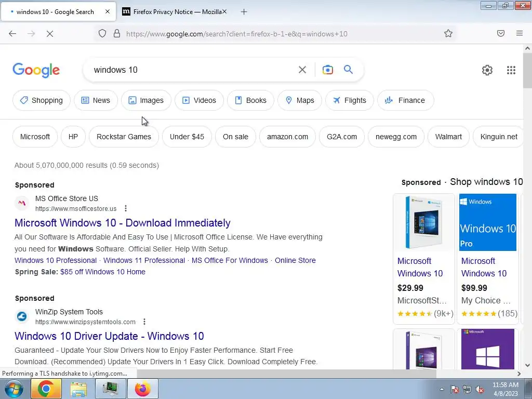Open options for WinZip System Tools ad
The height and width of the screenshot is (399, 532).
144,322
